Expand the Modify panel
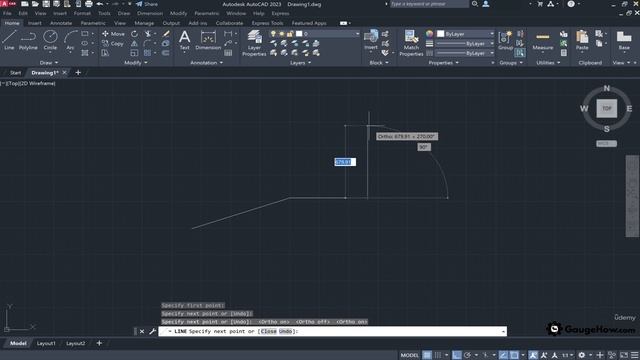Viewport: 640px width, 360px height. 136,62
